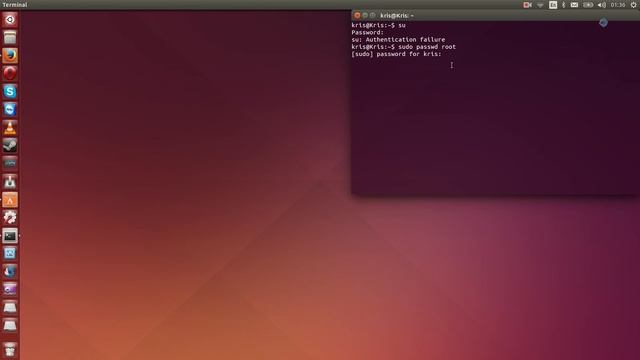Open the messaging envelope indicator

pyautogui.click(x=574, y=5)
